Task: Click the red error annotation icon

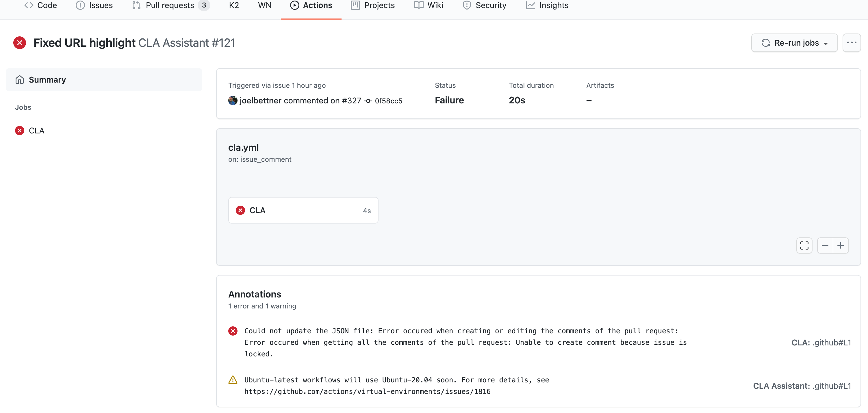Action: 233,331
